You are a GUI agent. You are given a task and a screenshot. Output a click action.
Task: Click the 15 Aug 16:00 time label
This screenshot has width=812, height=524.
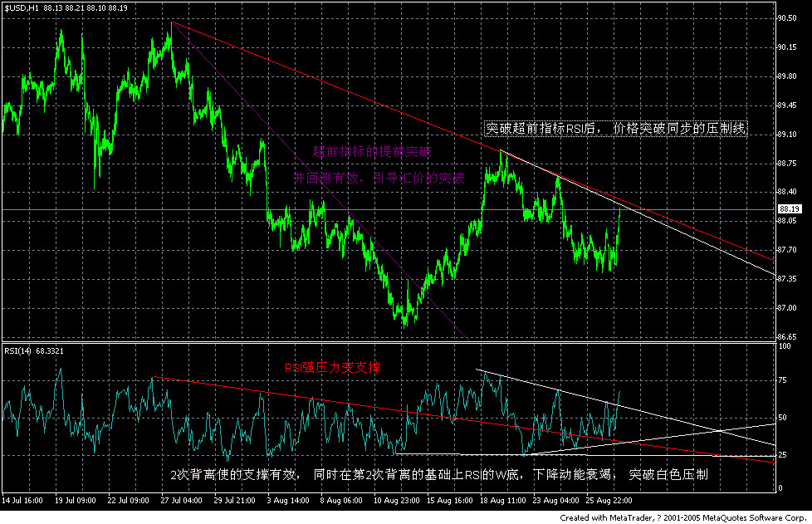(449, 501)
